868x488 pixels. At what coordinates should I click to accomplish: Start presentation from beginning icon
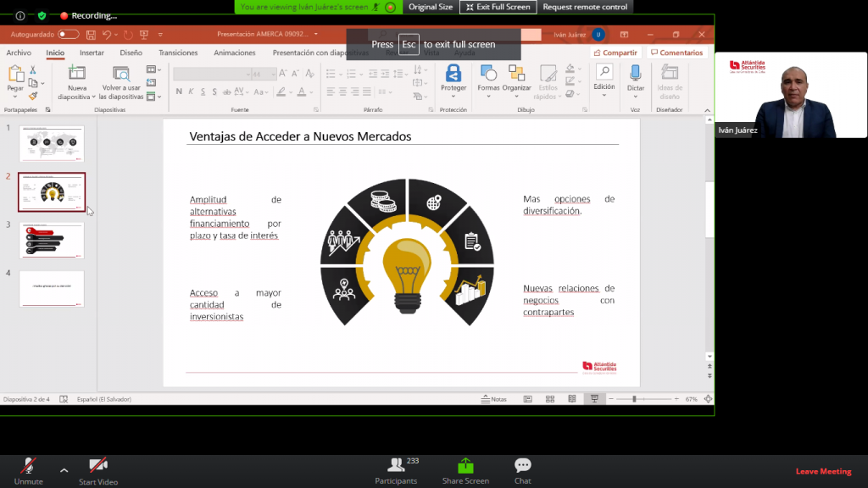tap(144, 34)
